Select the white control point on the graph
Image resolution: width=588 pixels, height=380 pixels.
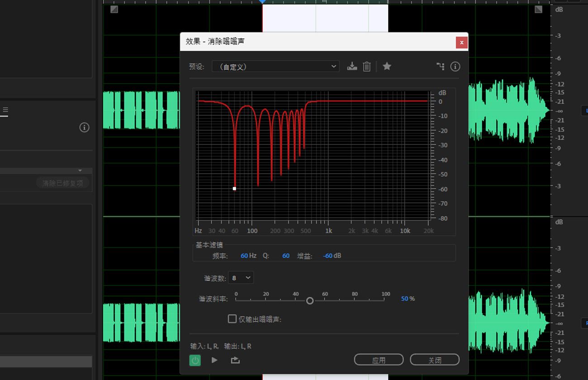coord(234,188)
